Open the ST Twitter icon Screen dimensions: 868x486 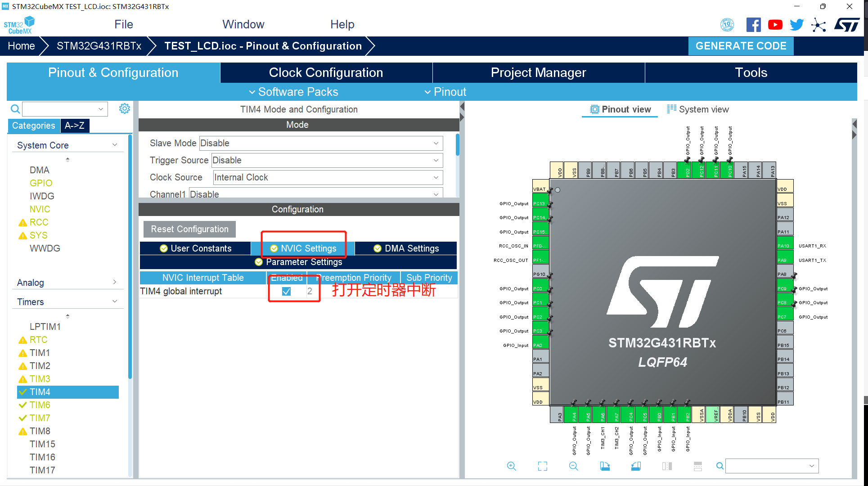[x=796, y=25]
